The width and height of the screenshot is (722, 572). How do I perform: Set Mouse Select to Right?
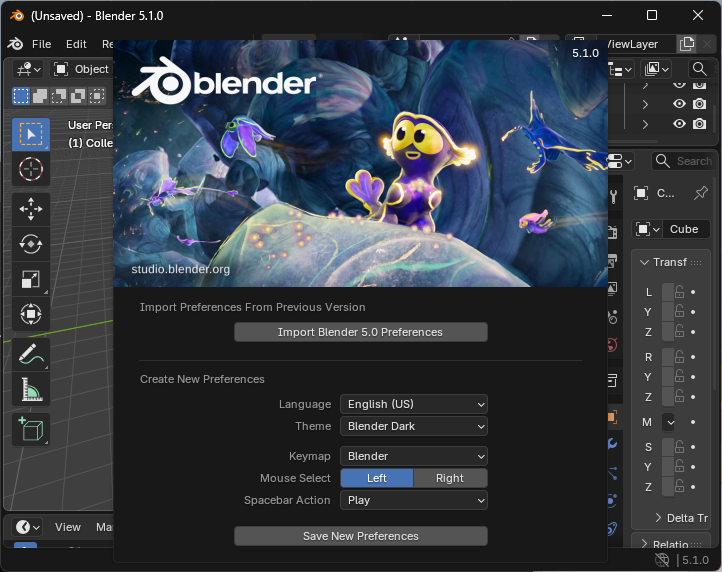point(450,478)
